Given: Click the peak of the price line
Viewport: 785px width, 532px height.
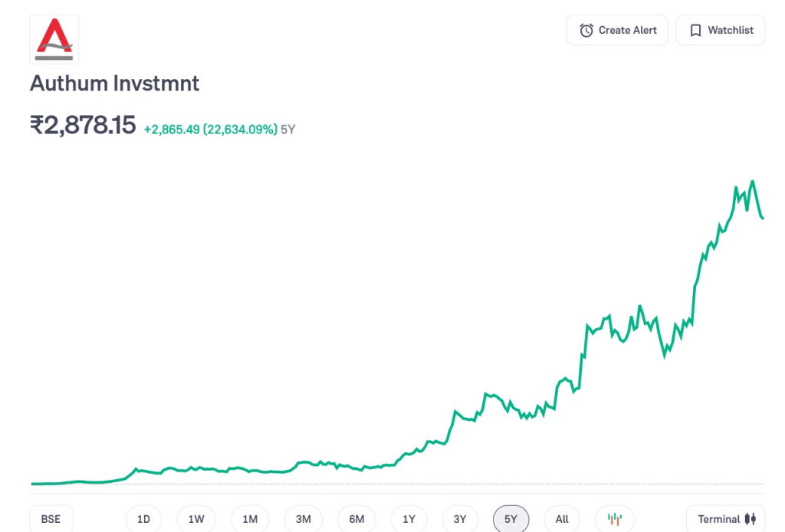Looking at the screenshot, I should point(753,182).
